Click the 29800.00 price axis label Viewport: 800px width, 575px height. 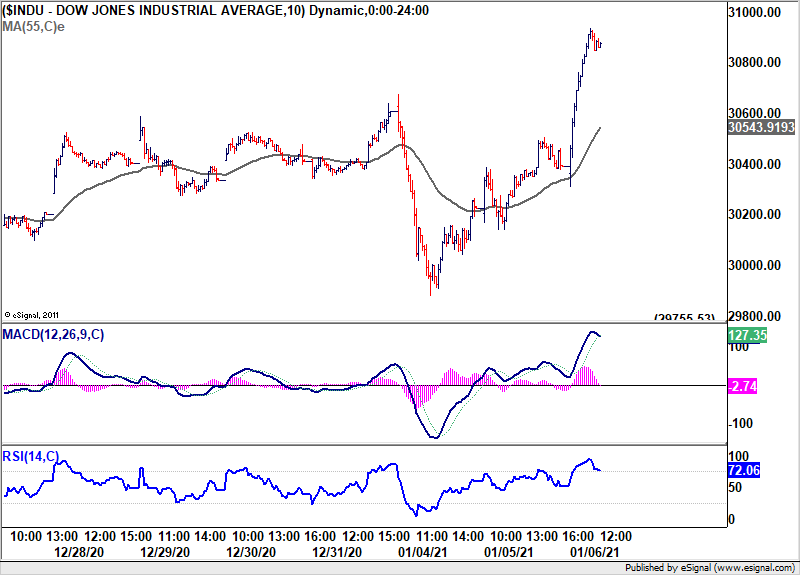click(755, 316)
